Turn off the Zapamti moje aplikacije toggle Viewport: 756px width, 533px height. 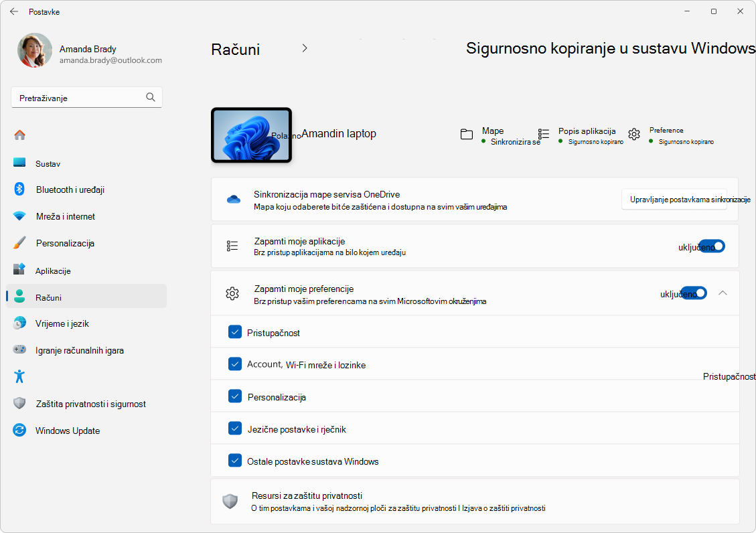pos(712,246)
